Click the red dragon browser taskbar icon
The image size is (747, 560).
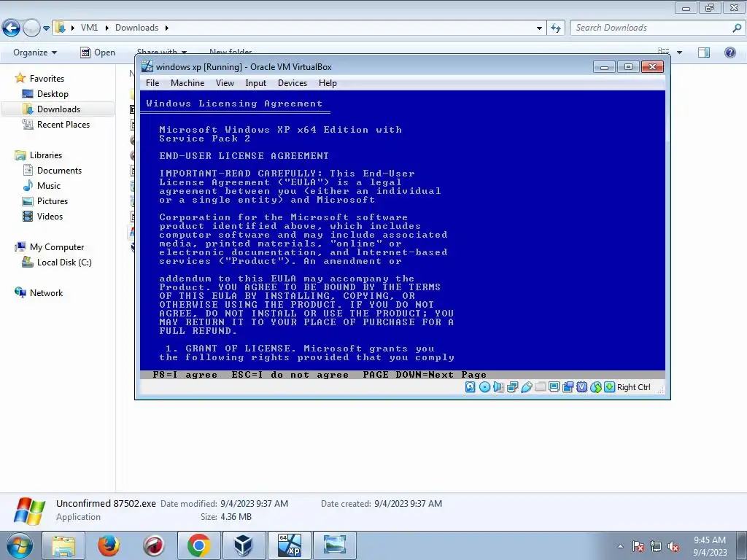(153, 545)
